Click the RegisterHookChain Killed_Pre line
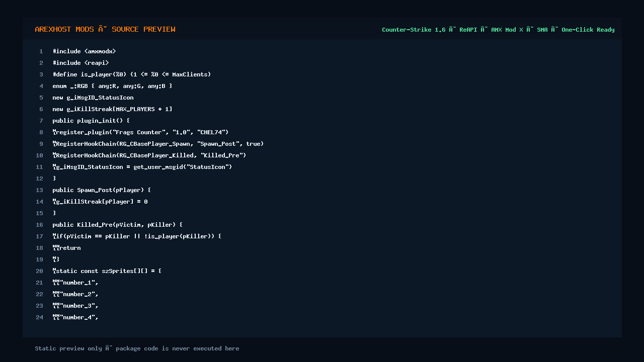This screenshot has width=644, height=362. point(149,155)
